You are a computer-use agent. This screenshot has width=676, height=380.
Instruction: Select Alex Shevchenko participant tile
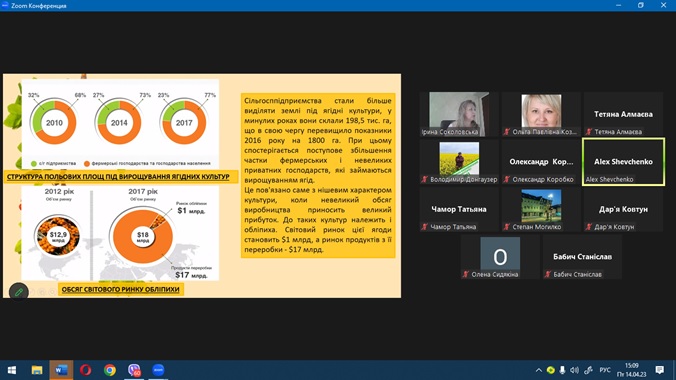coord(623,162)
